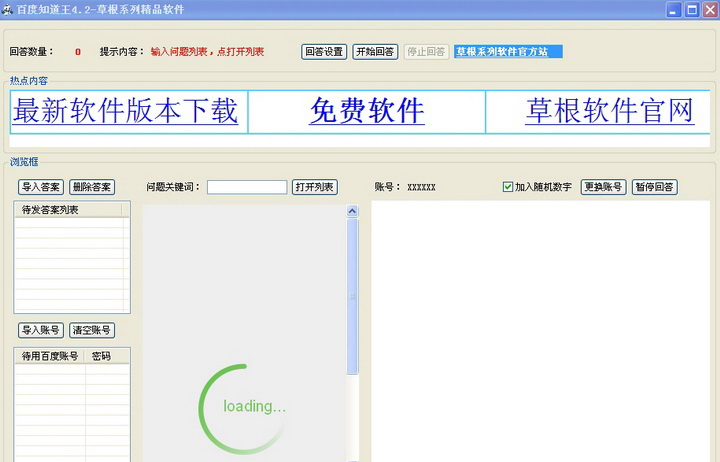This screenshot has width=720, height=462.
Task: Open the 草根软件官网 link
Action: 610,111
